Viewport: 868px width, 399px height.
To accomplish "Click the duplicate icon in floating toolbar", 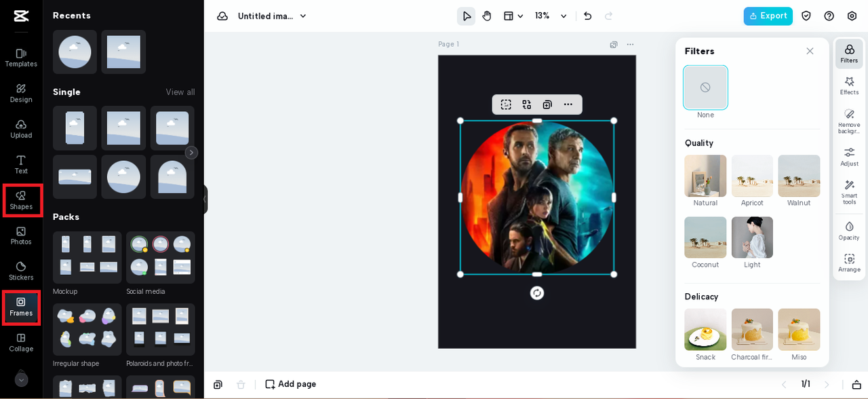I will [547, 104].
